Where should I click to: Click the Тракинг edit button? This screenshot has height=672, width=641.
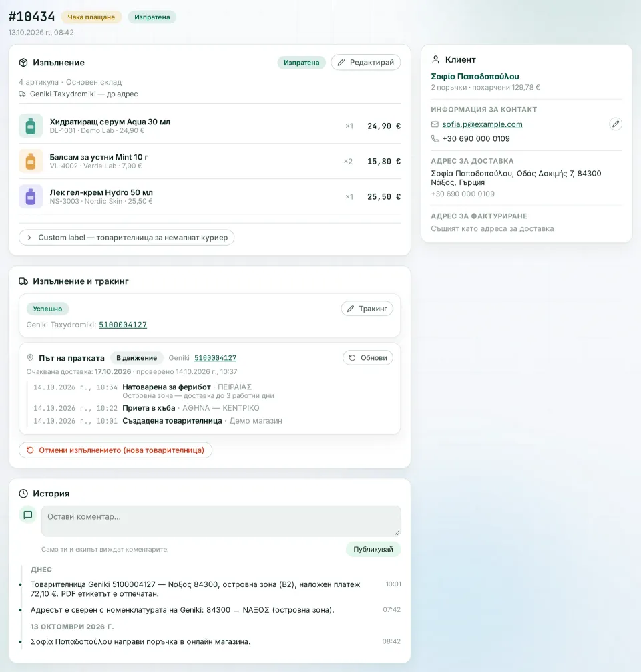(x=367, y=309)
